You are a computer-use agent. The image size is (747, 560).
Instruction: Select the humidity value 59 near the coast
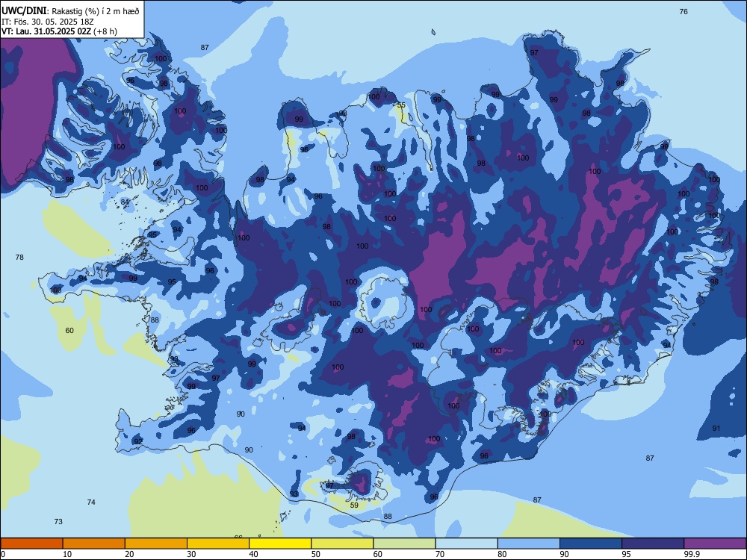tap(354, 505)
